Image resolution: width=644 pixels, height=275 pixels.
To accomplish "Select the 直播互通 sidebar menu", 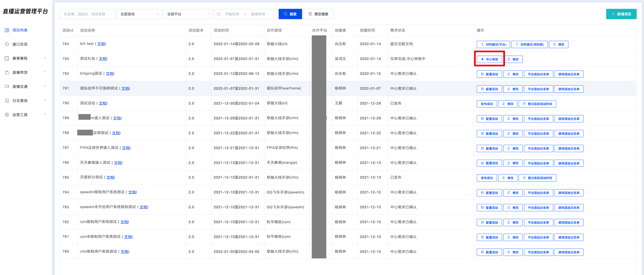I will (20, 87).
